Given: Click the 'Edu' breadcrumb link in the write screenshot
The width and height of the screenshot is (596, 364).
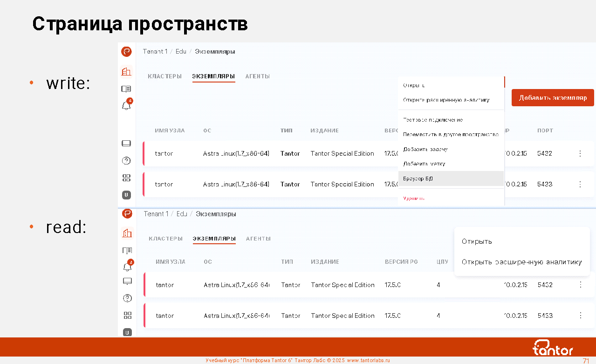Looking at the screenshot, I should click(x=181, y=52).
